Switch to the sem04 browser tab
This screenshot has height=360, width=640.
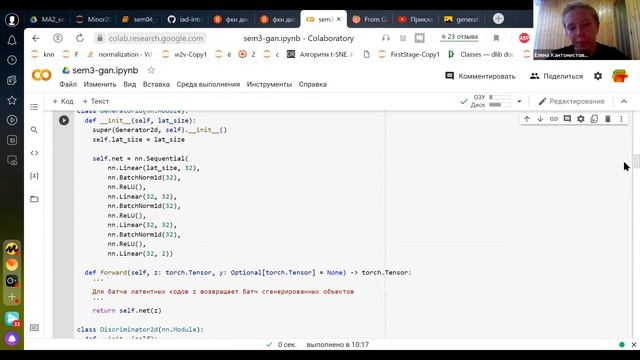click(139, 19)
